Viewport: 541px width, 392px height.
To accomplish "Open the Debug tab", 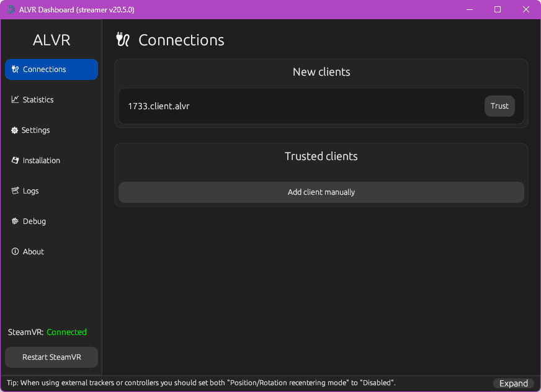I will tap(51, 221).
